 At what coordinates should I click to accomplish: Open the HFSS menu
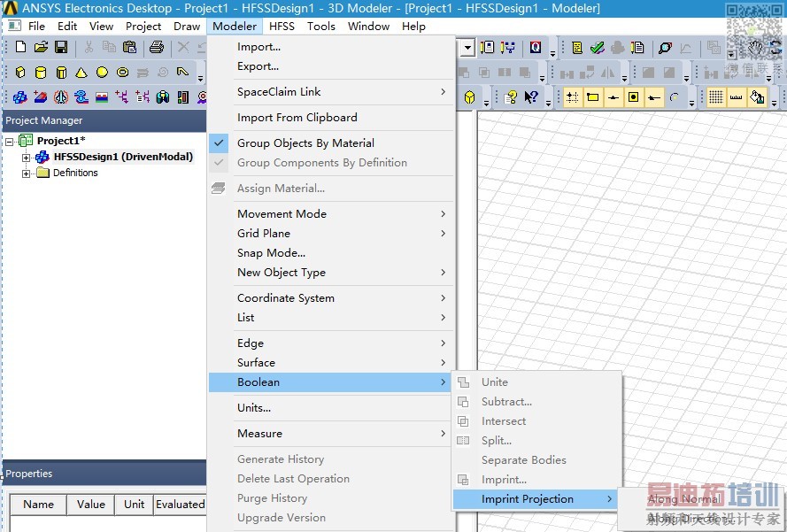point(282,26)
